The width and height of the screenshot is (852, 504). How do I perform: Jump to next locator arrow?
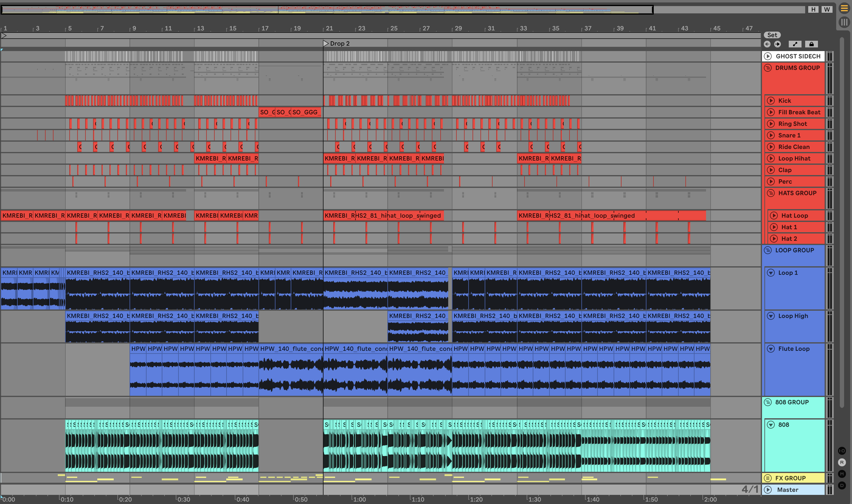[x=777, y=44]
